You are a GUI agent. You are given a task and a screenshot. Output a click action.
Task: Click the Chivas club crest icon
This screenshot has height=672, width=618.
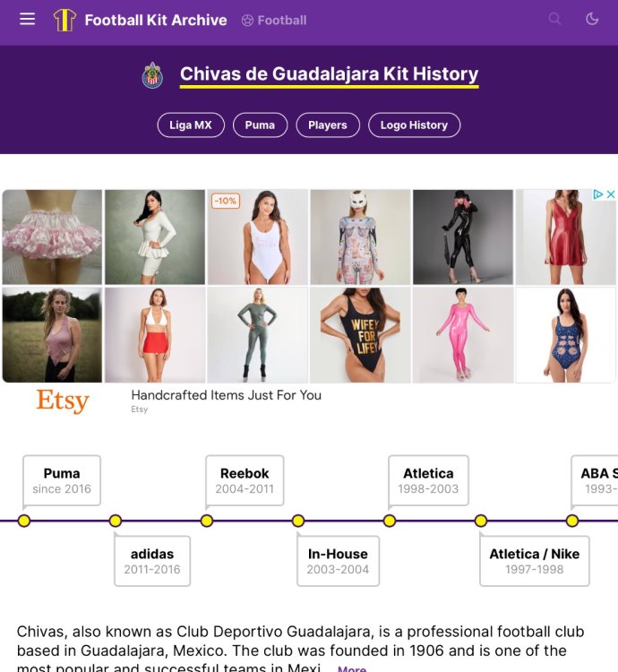pos(152,75)
